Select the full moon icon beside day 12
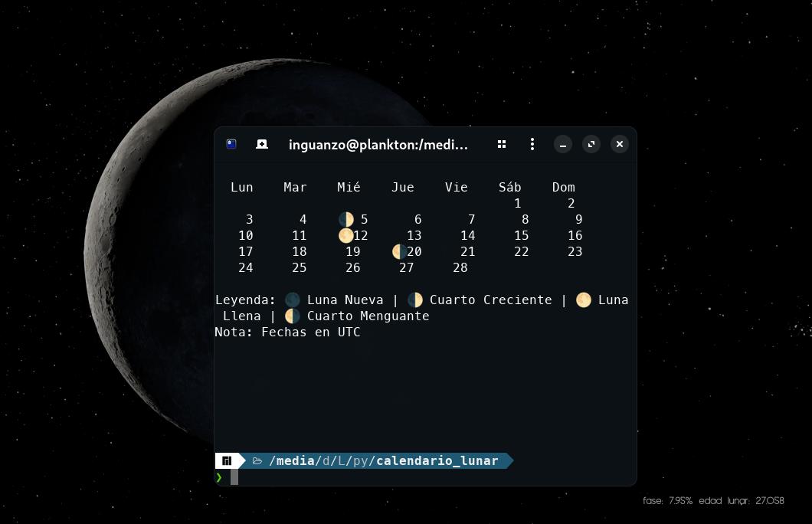 click(346, 235)
